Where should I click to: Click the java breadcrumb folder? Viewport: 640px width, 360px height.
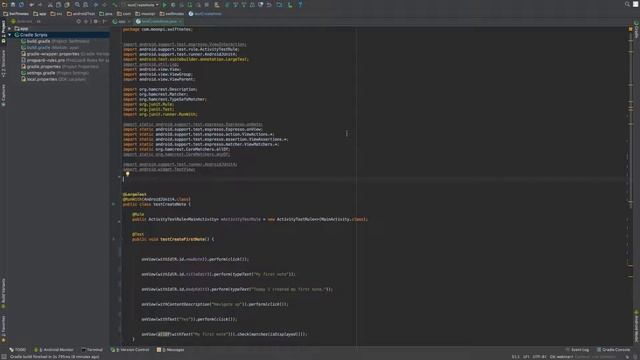106,13
